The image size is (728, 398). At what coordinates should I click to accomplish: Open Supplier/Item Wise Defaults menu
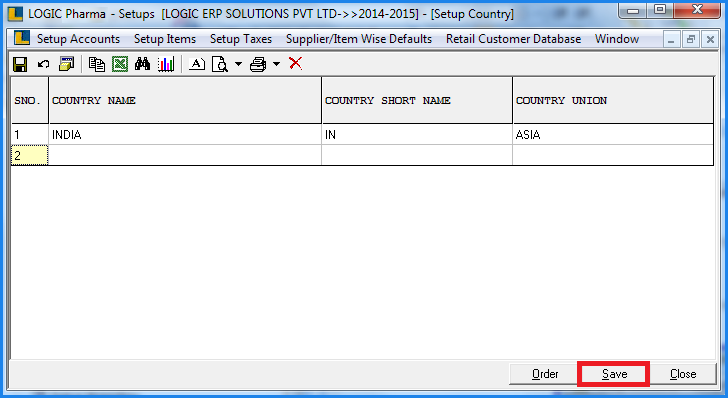click(x=359, y=39)
